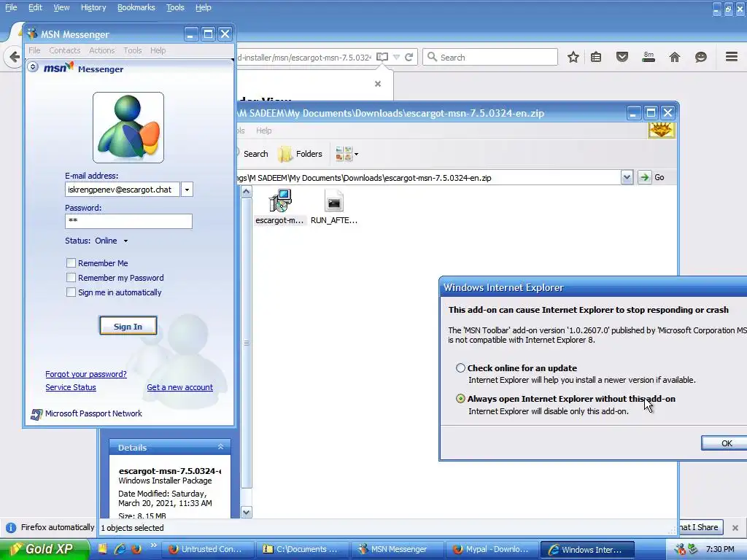Select Always open Internet Explorer without this add-on
The width and height of the screenshot is (747, 560).
pyautogui.click(x=461, y=399)
